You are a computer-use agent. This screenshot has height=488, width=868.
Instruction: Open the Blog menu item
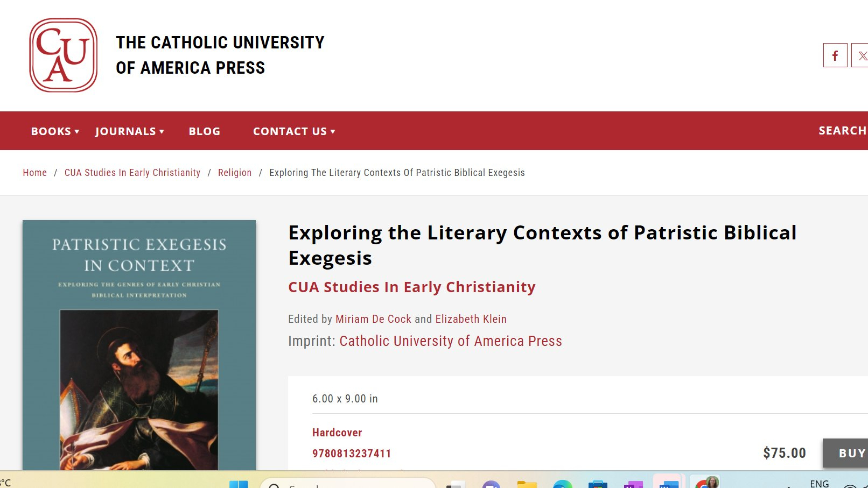204,131
